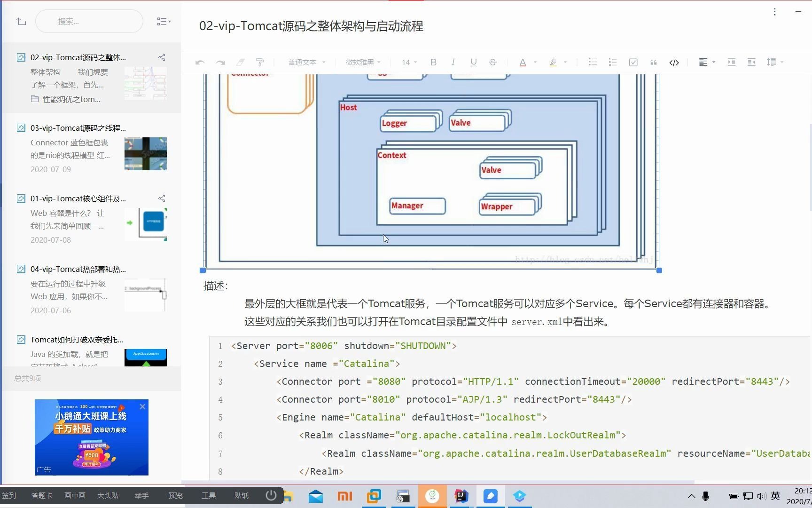
Task: Open folder link 性能调优之tom...
Action: coord(66,99)
